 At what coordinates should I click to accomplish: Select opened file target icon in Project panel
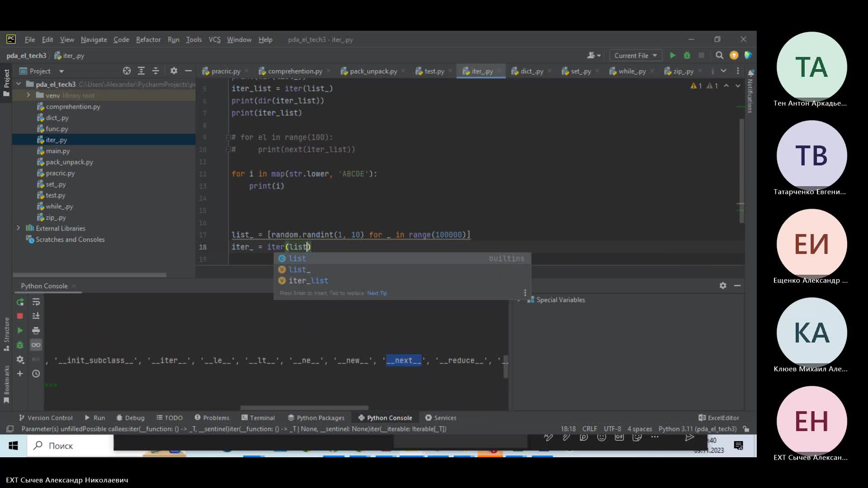pyautogui.click(x=127, y=71)
